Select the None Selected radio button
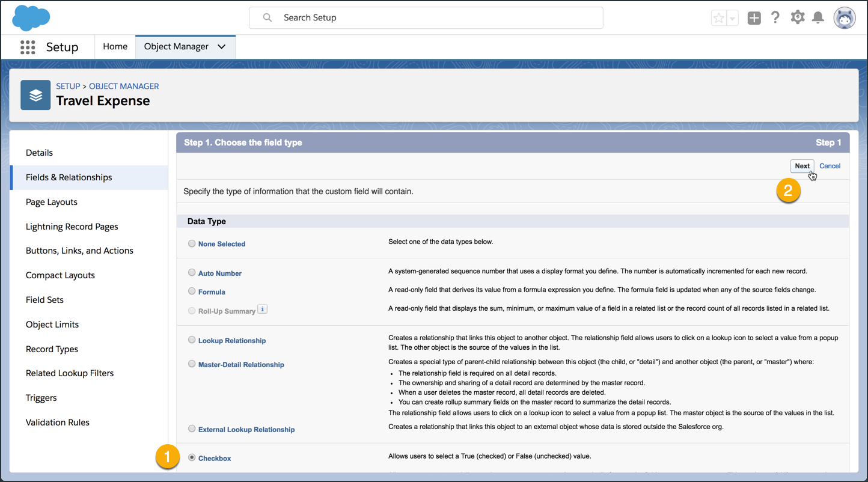This screenshot has width=868, height=482. pos(192,243)
